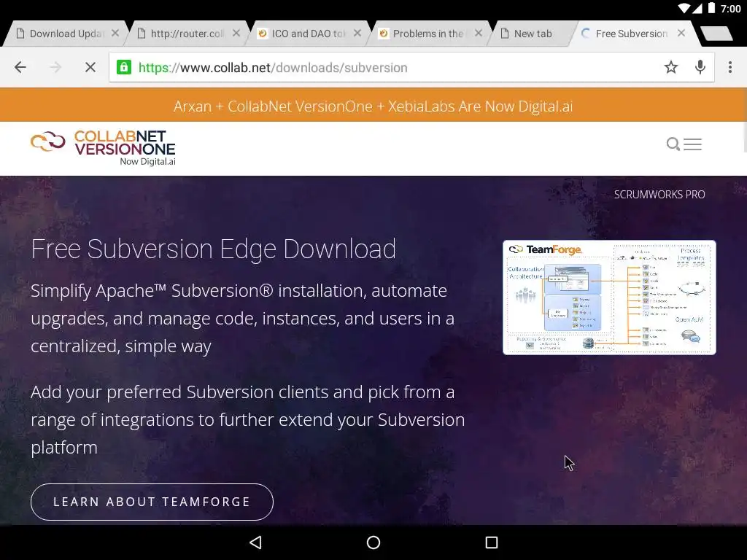Bookmark this page with the star icon
This screenshot has width=747, height=560.
[x=671, y=67]
